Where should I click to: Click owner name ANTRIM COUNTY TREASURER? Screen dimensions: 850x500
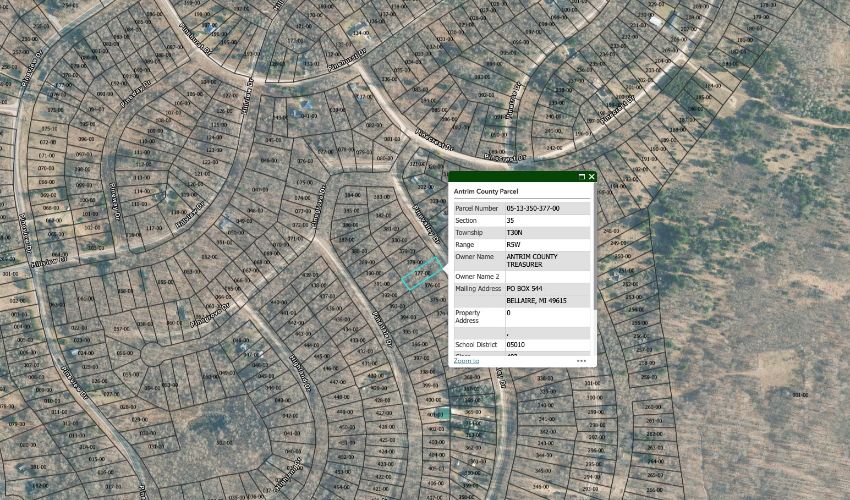[x=532, y=260]
